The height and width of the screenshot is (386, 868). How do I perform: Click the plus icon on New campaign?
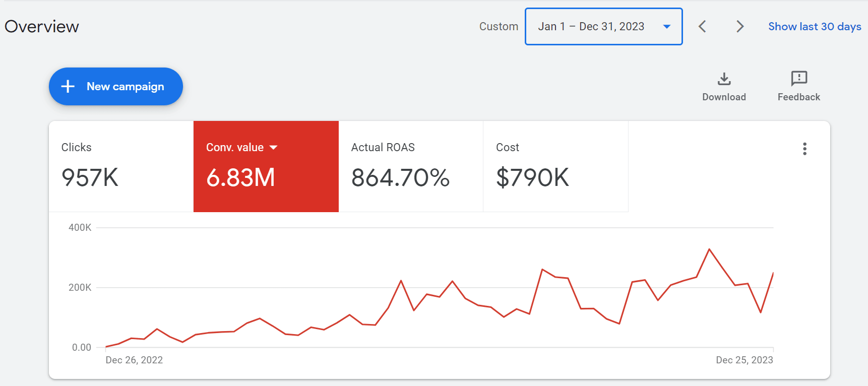(68, 87)
